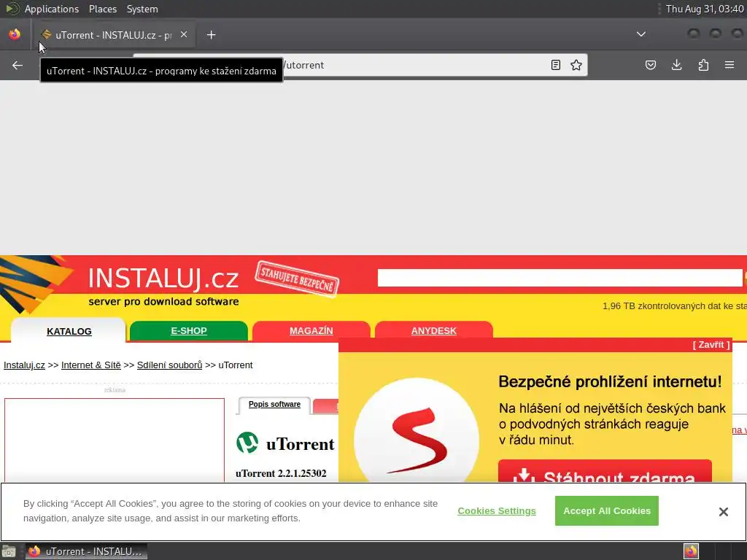Select the ANYDESK tab
Image resolution: width=747 pixels, height=560 pixels.
pos(433,330)
